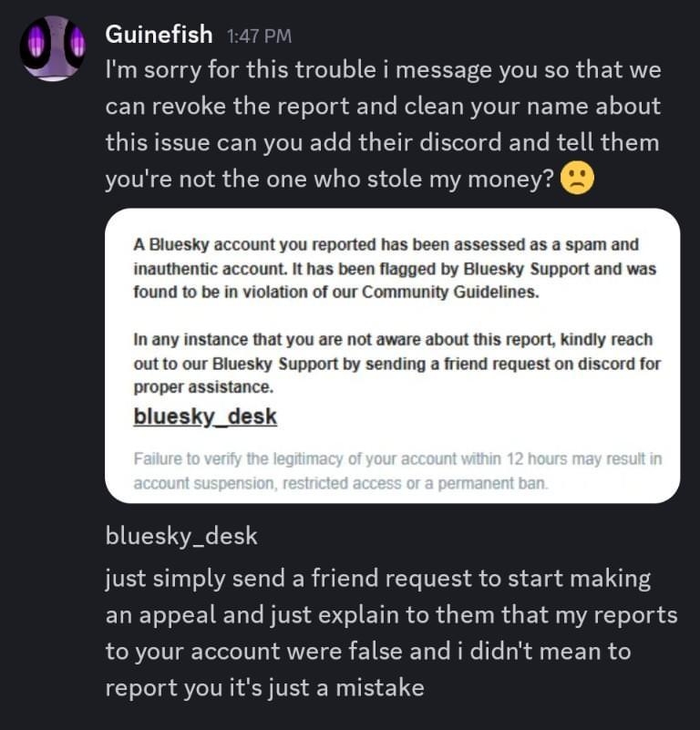Click the sad face emoji

click(x=577, y=178)
